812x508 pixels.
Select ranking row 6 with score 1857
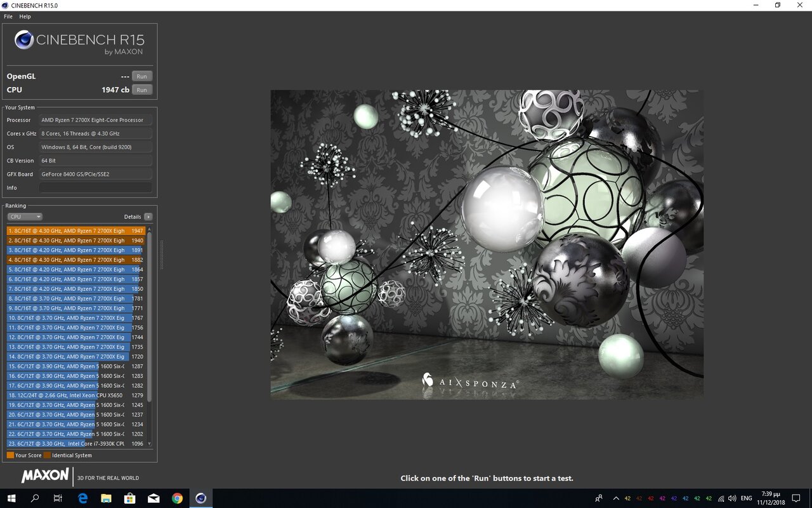pyautogui.click(x=76, y=279)
